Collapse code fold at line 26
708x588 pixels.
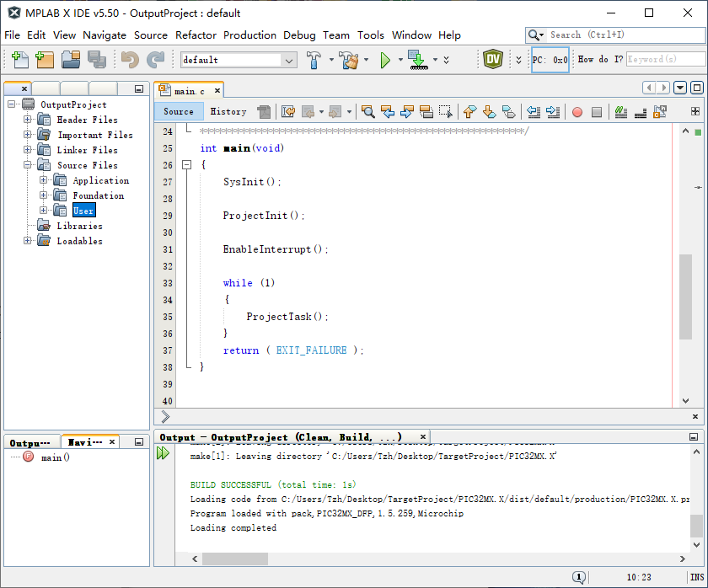tap(186, 165)
